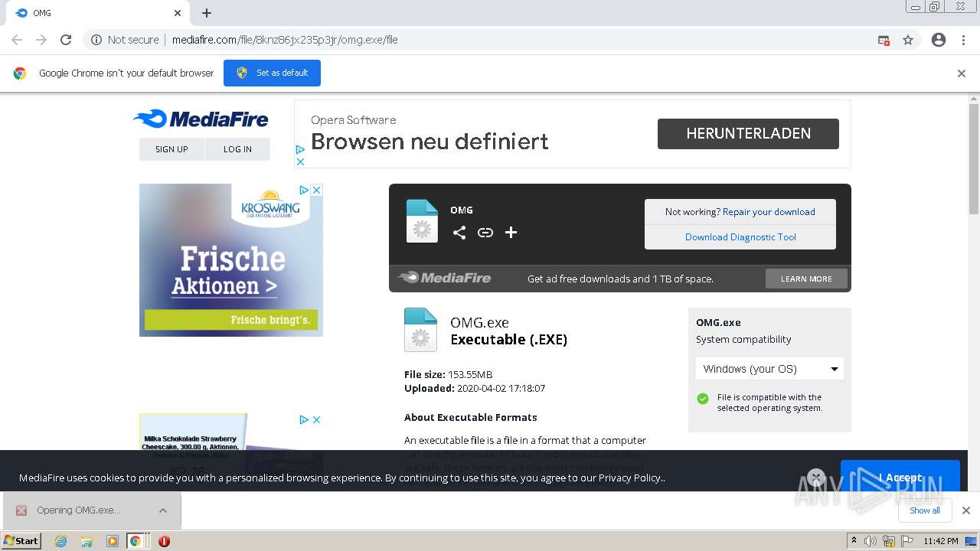Click plus icon to save OMG file

point(511,233)
